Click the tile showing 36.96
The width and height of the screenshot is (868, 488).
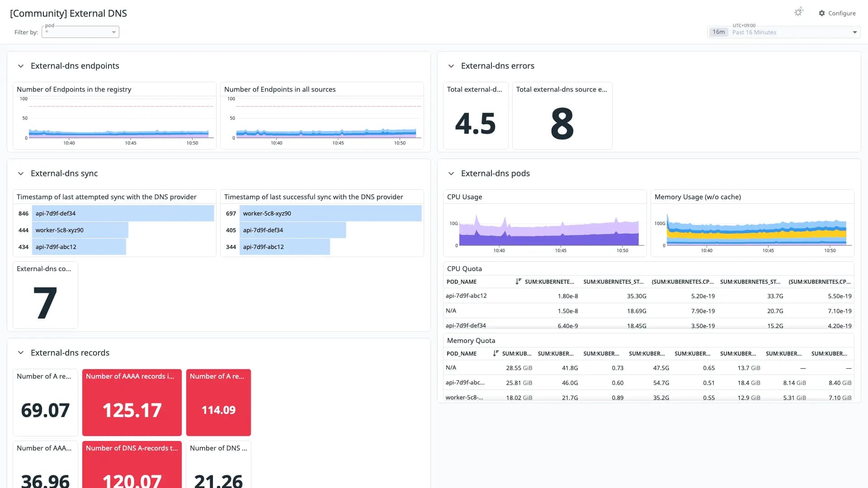coord(45,465)
